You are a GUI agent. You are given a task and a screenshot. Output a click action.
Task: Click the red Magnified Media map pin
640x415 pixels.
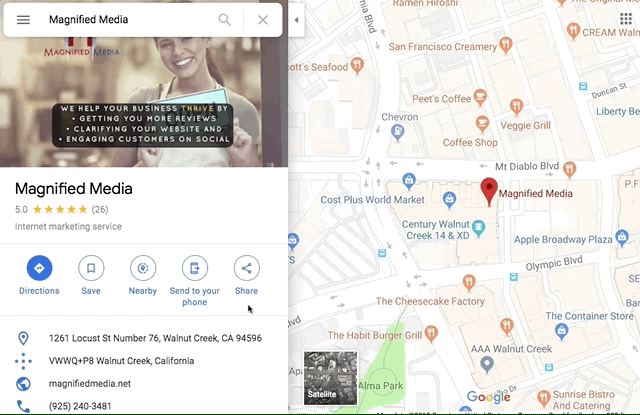488,190
